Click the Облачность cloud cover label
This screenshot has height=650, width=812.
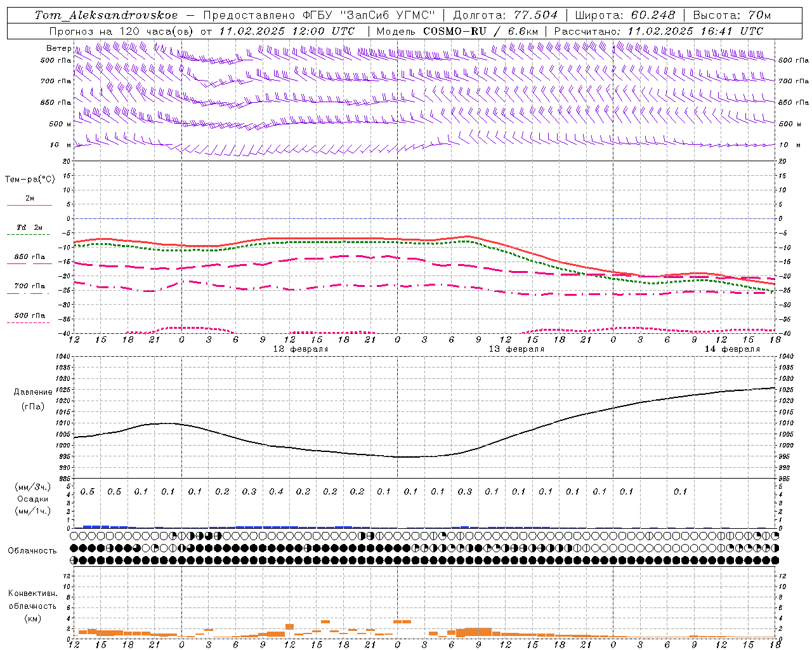click(32, 550)
